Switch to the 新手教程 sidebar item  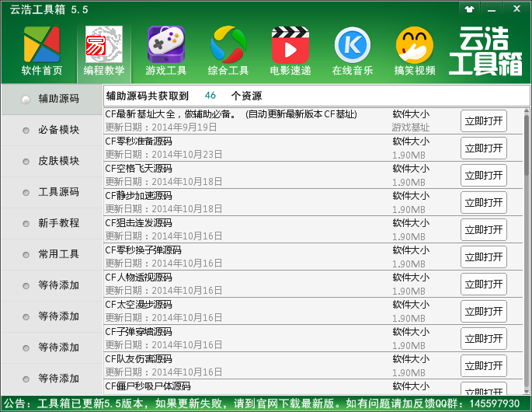point(51,224)
